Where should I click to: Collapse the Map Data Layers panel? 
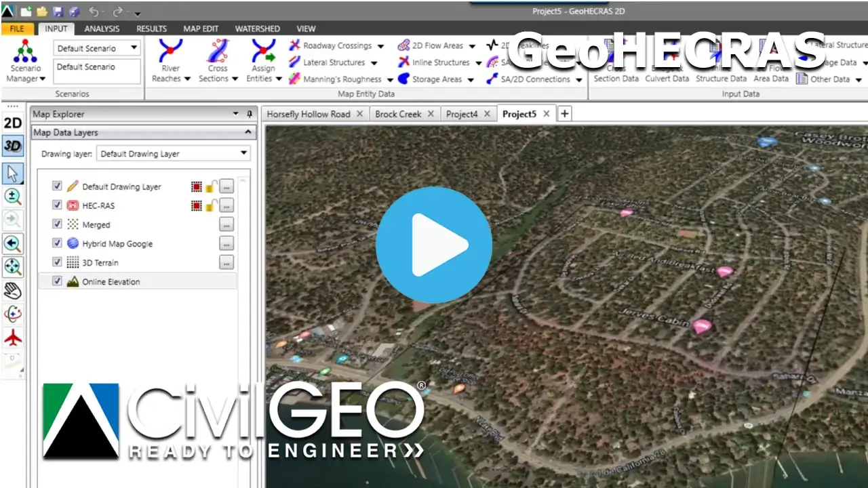(x=248, y=132)
